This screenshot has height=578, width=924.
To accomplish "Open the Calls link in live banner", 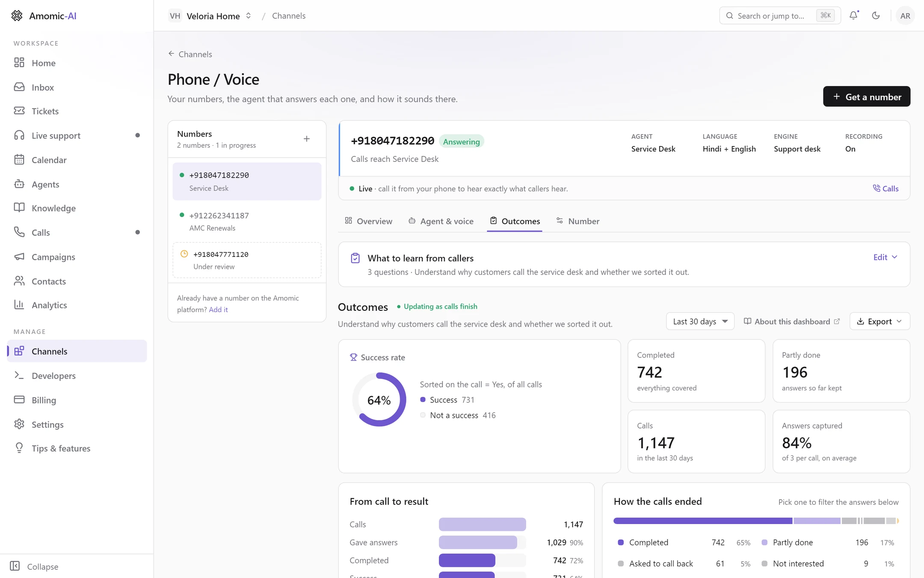I will 885,188.
